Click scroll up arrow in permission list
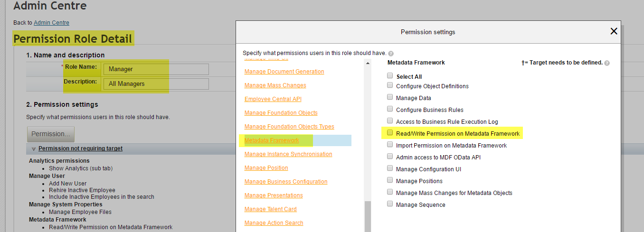This screenshot has width=644, height=232. (367, 63)
